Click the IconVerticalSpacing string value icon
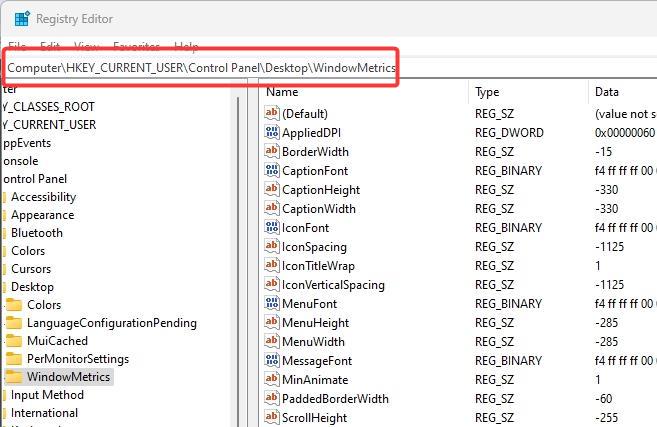The width and height of the screenshot is (657, 427). pyautogui.click(x=272, y=284)
